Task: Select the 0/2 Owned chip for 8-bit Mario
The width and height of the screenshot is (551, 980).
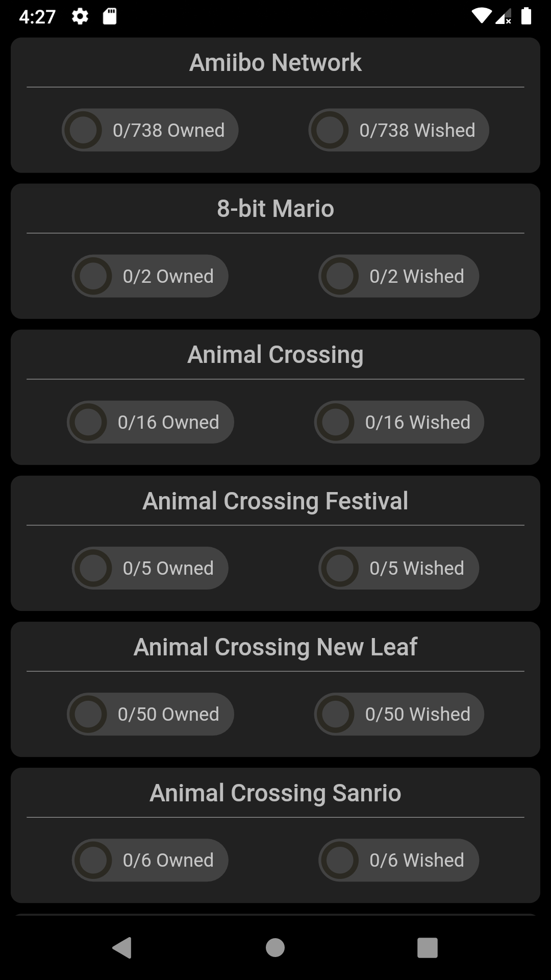Action: (150, 276)
